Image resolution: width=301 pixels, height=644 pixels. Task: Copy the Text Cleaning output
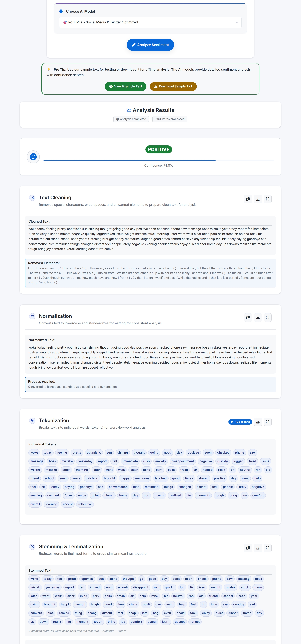(x=248, y=199)
